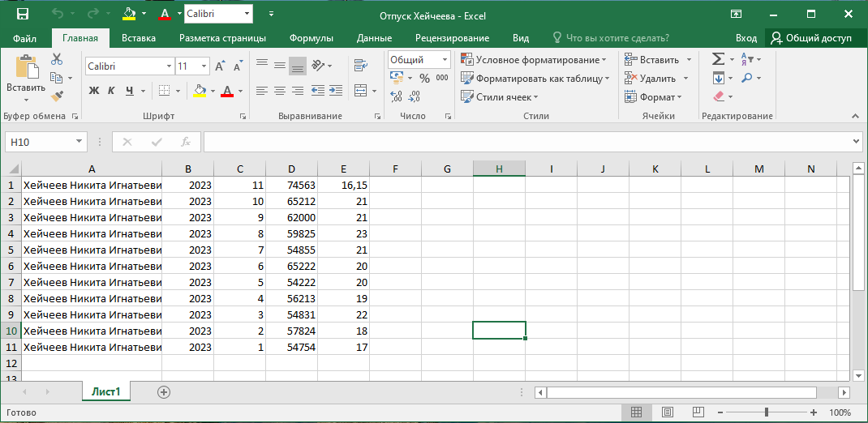868x423 pixels.
Task: Expand the Общий number format dropdown
Action: pyautogui.click(x=445, y=60)
